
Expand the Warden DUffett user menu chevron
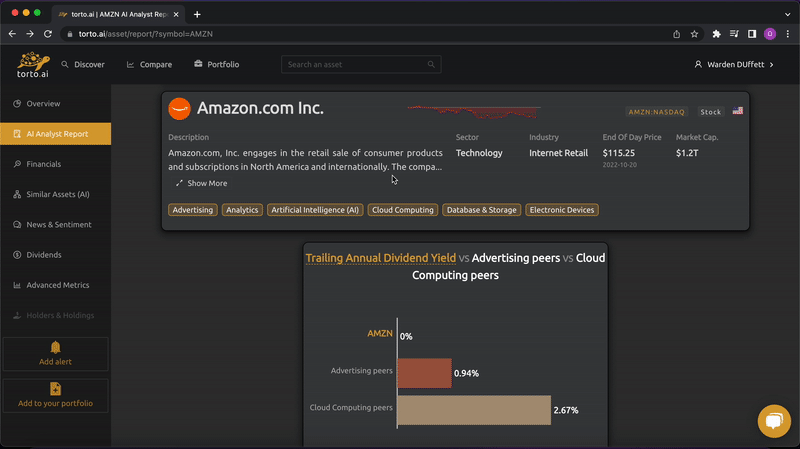[771, 65]
